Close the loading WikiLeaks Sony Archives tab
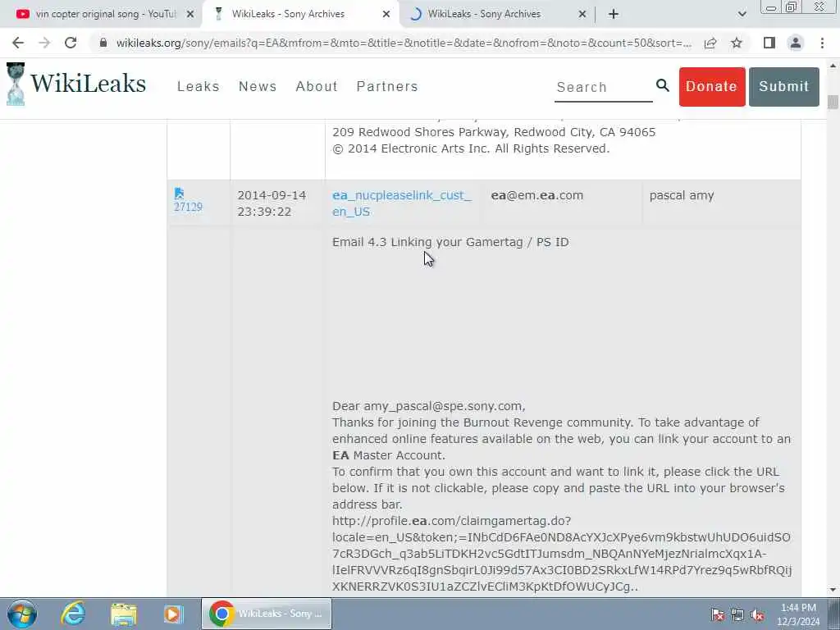Screen dimensions: 840x630 (582, 15)
